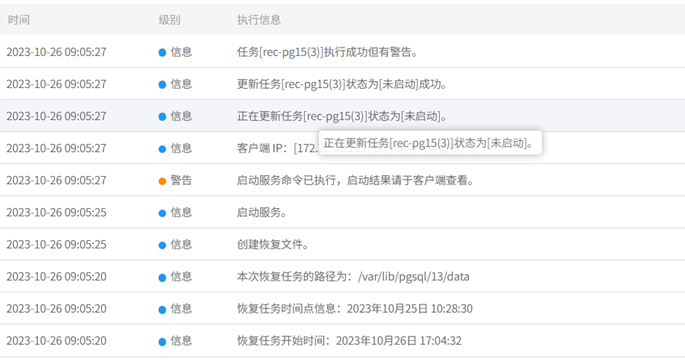Click the timestamp in the 任务[rec-pg15(3)]执行成功但有警告。 row
The image size is (685, 361).
coord(56,52)
